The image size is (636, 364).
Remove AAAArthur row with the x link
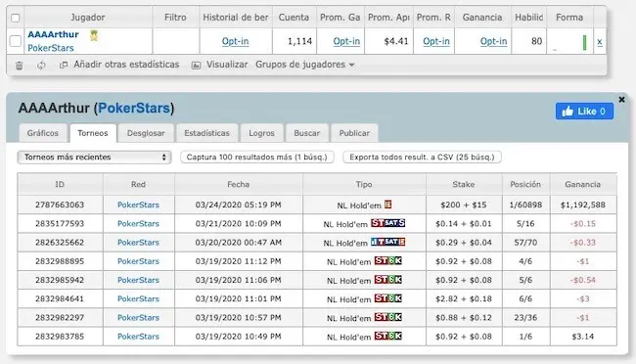click(x=600, y=41)
